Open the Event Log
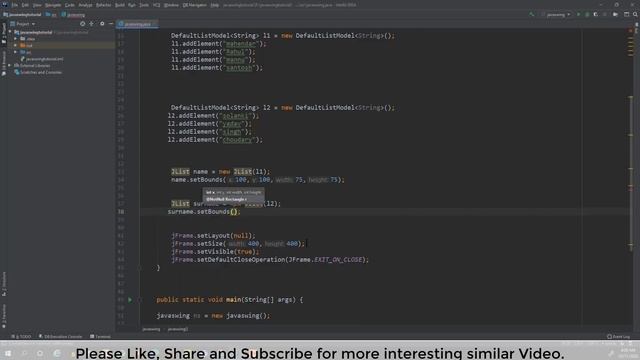Viewport: 640px width, 360px height. click(618, 337)
